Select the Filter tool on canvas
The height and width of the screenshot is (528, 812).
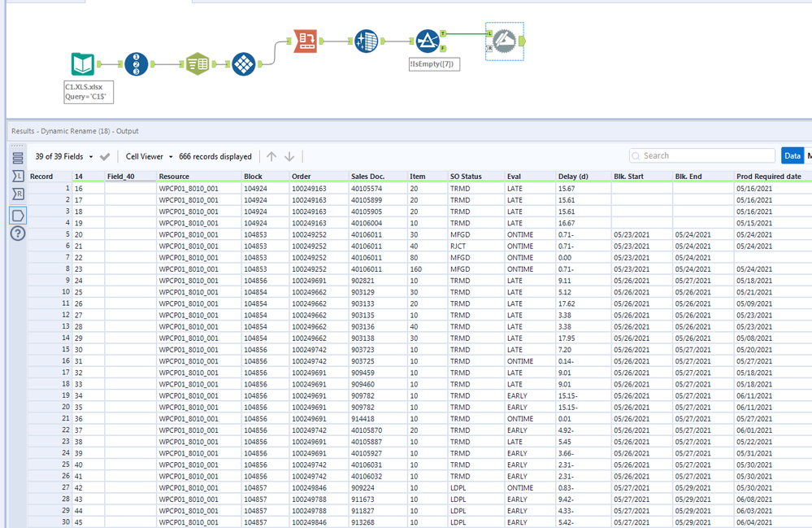(428, 41)
